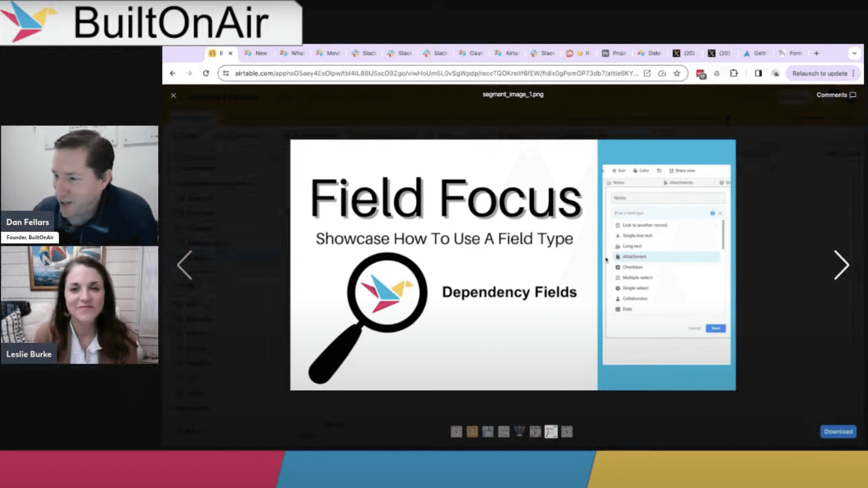This screenshot has width=868, height=488.
Task: Open Chrome side panel icon
Action: click(758, 73)
